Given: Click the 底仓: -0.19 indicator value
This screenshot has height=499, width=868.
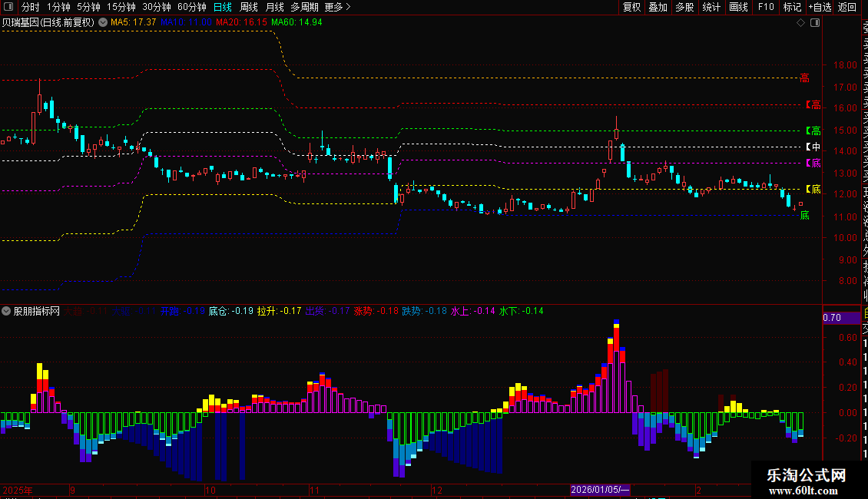Looking at the screenshot, I should [231, 311].
